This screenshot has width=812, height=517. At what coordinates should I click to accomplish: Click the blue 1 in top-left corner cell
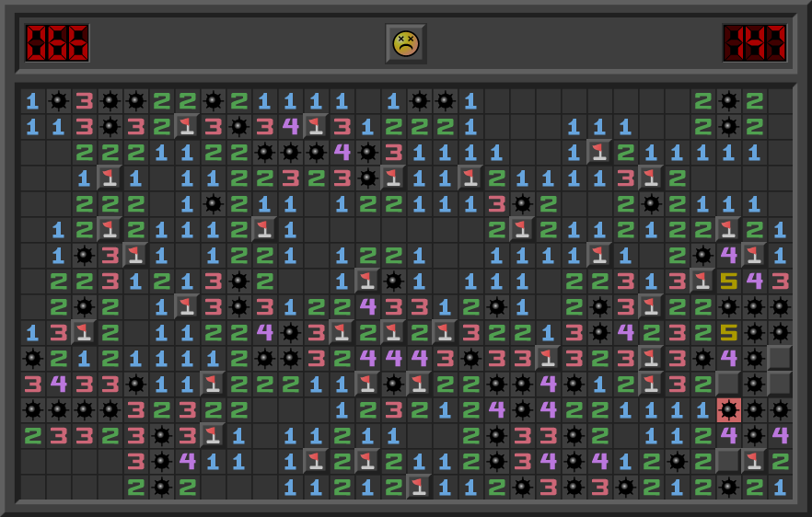(33, 100)
